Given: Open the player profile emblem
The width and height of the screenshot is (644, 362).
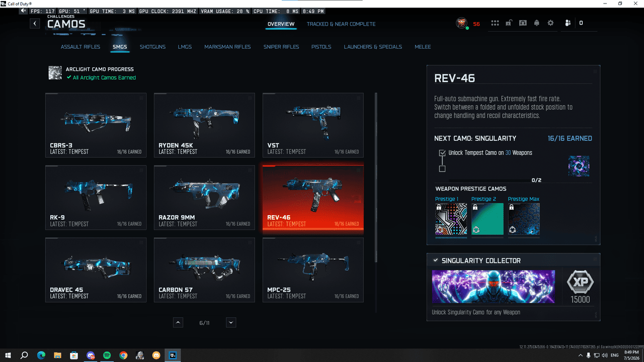Looking at the screenshot, I should tap(461, 23).
